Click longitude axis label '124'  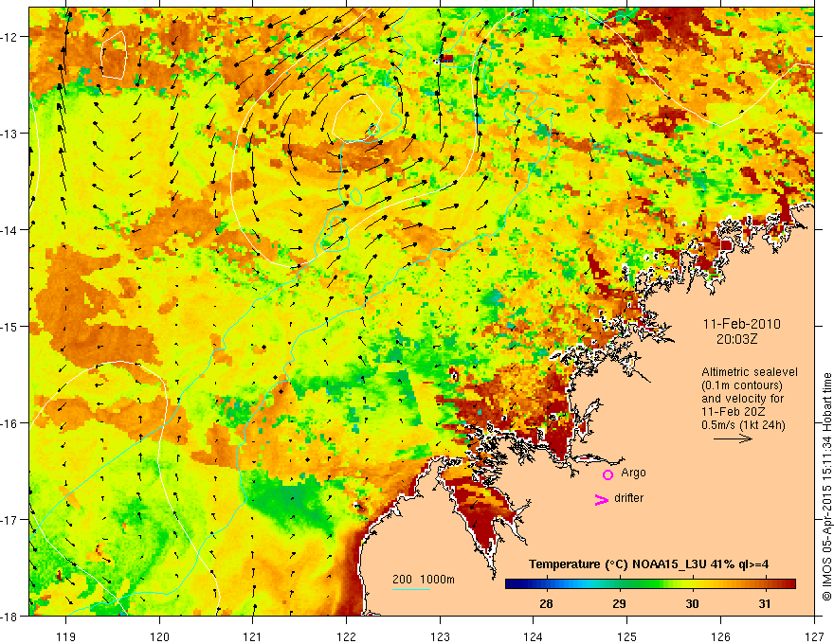534,636
